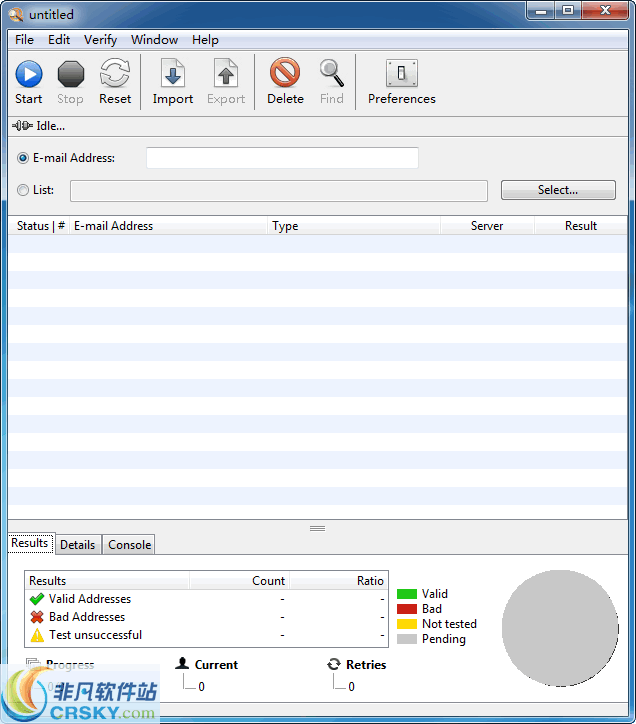
Task: Click the Retries value 0
Action: pos(351,687)
